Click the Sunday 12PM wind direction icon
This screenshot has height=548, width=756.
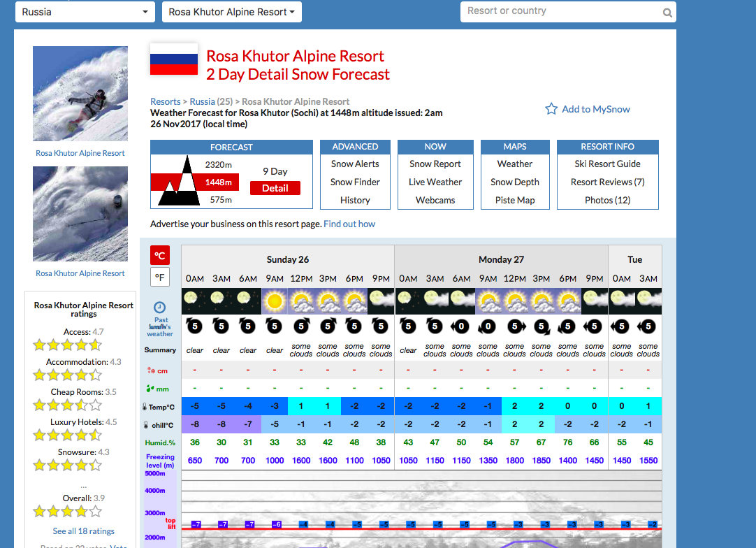(301, 326)
